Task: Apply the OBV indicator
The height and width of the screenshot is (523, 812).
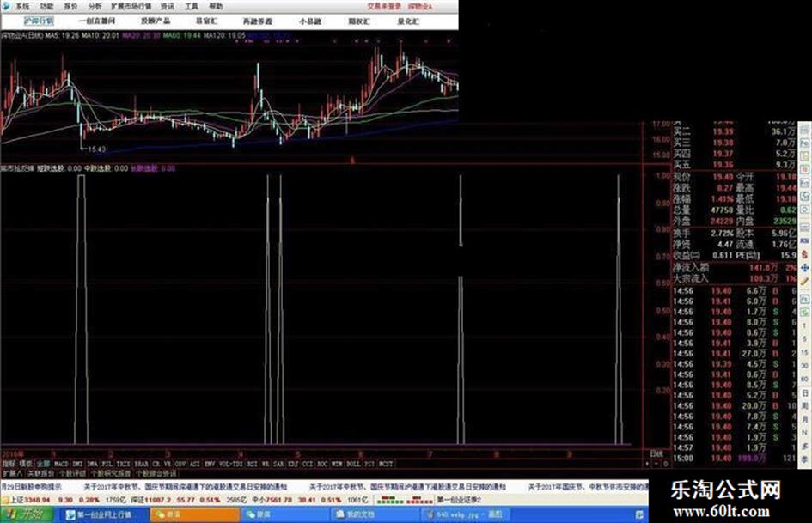Action: click(x=180, y=464)
